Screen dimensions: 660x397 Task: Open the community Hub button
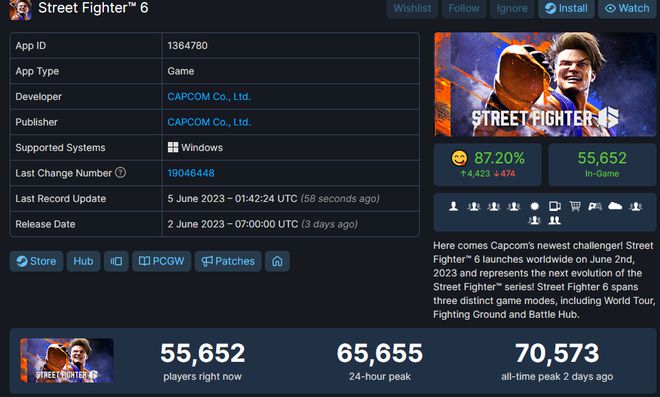[x=83, y=261]
